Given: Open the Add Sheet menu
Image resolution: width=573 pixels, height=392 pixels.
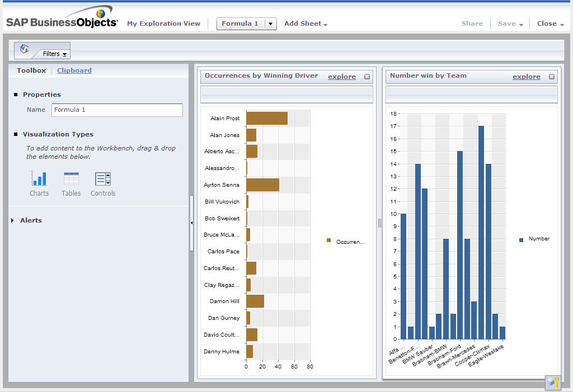Looking at the screenshot, I should click(x=306, y=23).
